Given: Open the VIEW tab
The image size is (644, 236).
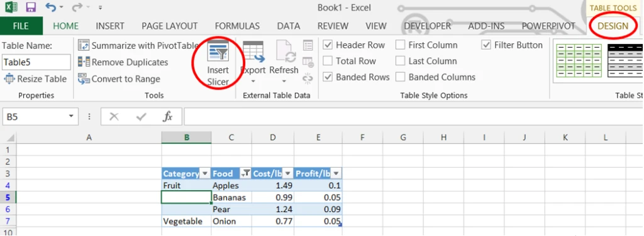Looking at the screenshot, I should pos(376,26).
